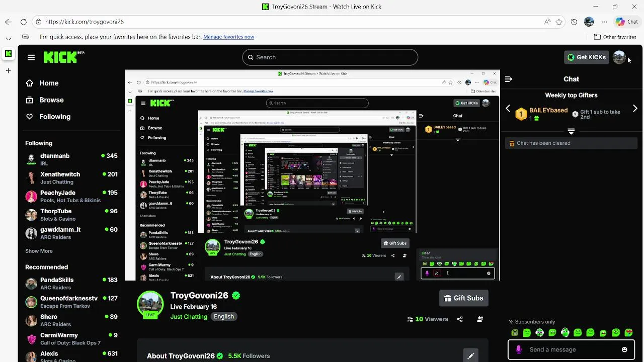This screenshot has width=644, height=362.
Task: Click the live stream video player
Action: (x=312, y=175)
